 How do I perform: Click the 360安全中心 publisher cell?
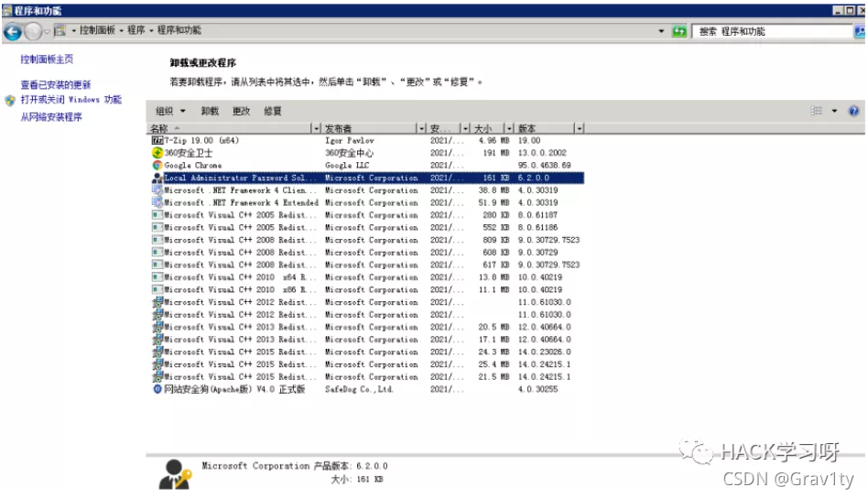point(349,153)
